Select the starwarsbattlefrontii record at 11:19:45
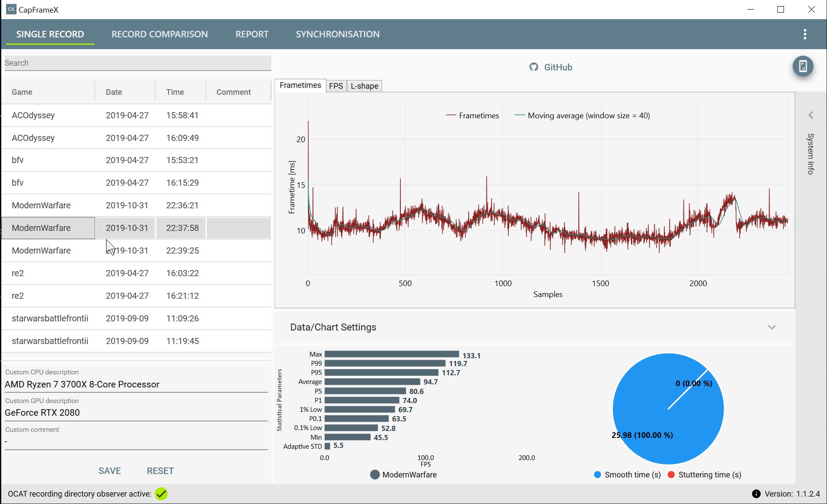 [137, 341]
